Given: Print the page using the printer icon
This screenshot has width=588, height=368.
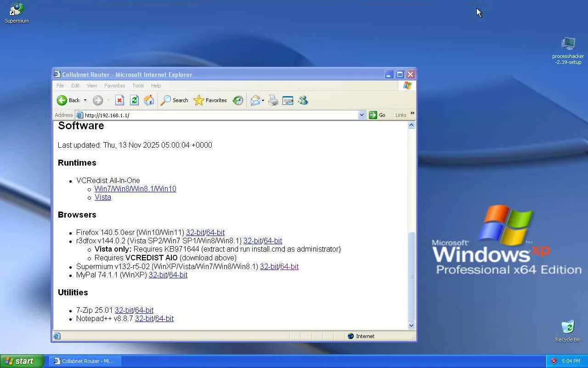Looking at the screenshot, I should tap(273, 100).
